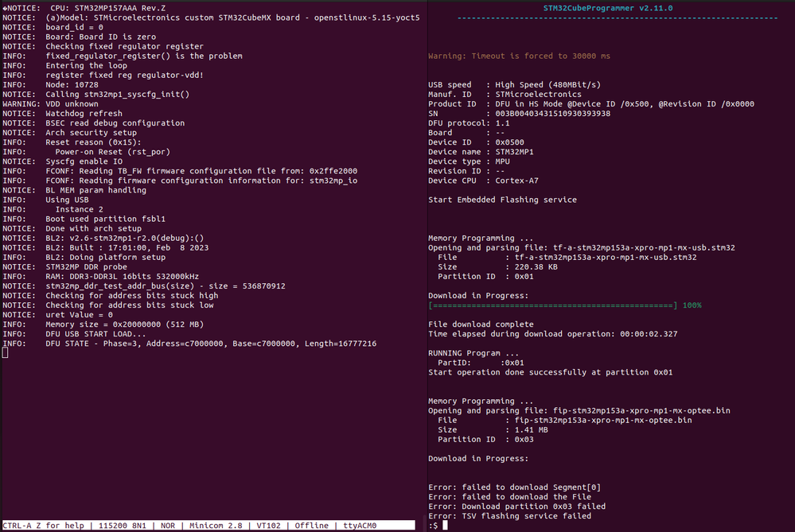The image size is (795, 532).
Task: Click the FCONF line mentioning 0x2ffe2000
Action: (x=180, y=171)
